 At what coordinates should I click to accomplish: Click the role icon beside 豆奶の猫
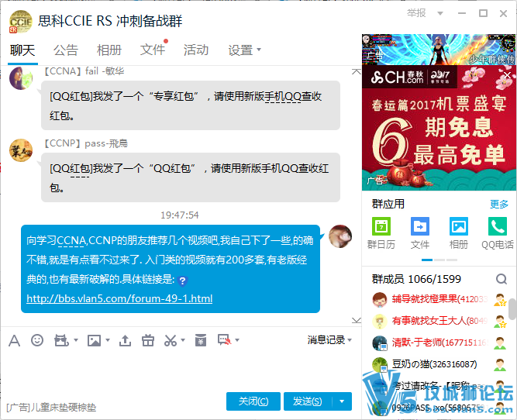coord(500,365)
